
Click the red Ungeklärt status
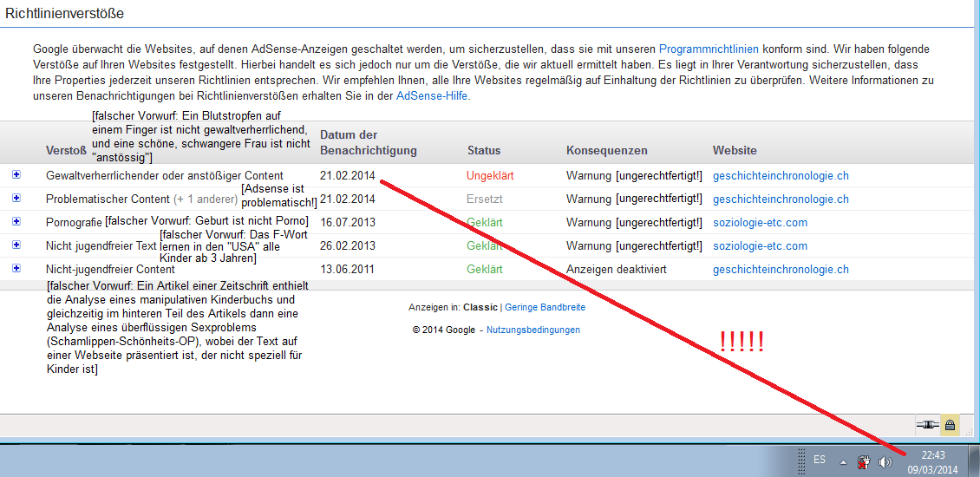pos(490,176)
